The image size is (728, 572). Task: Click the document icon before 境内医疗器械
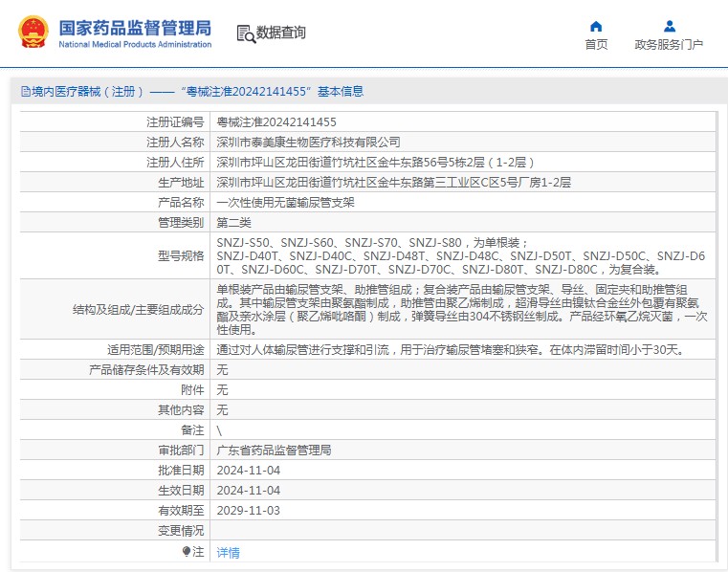point(26,92)
